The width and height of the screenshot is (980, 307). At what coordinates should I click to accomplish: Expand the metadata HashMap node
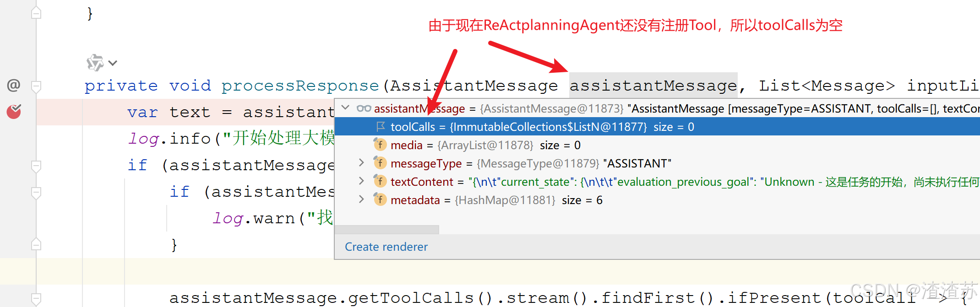pyautogui.click(x=361, y=199)
